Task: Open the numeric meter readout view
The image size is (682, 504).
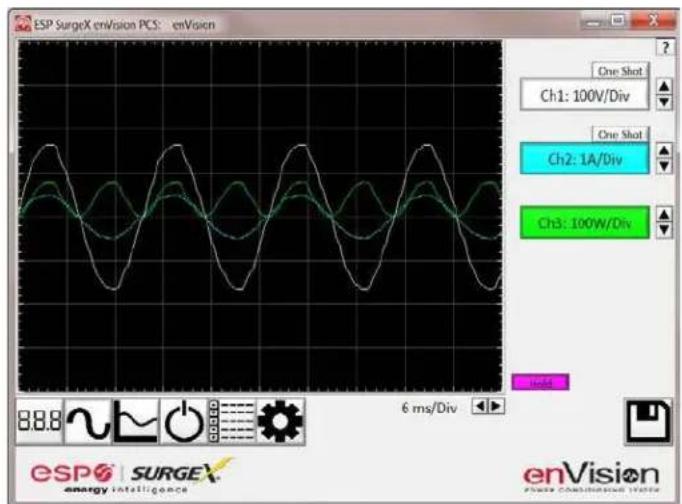Action: coord(40,421)
